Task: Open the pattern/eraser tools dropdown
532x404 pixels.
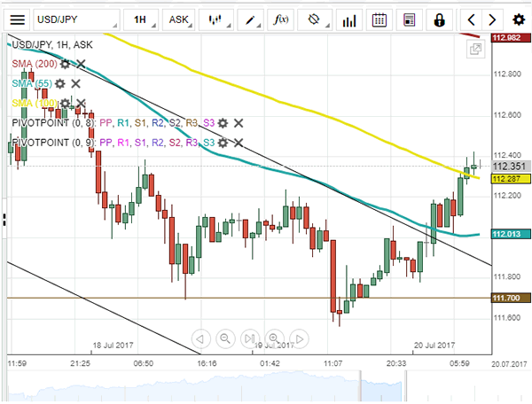Action: (x=315, y=19)
